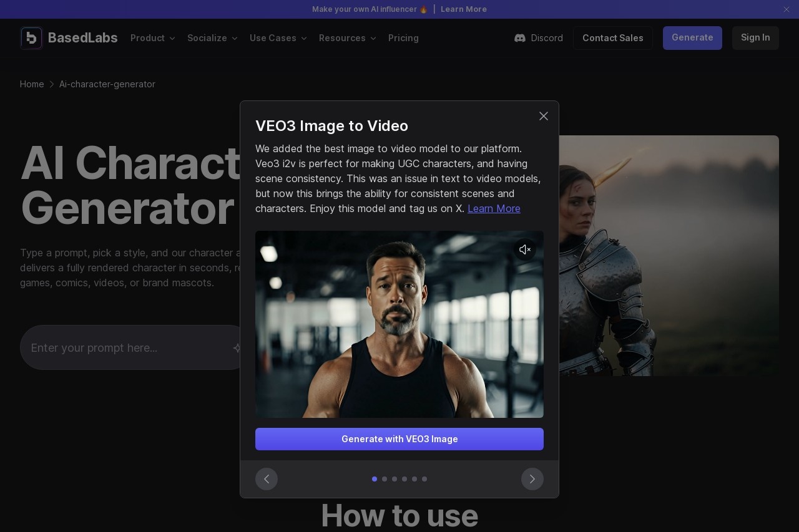Image resolution: width=799 pixels, height=532 pixels.
Task: Click the Make your own AI influencer text
Action: pyautogui.click(x=370, y=9)
